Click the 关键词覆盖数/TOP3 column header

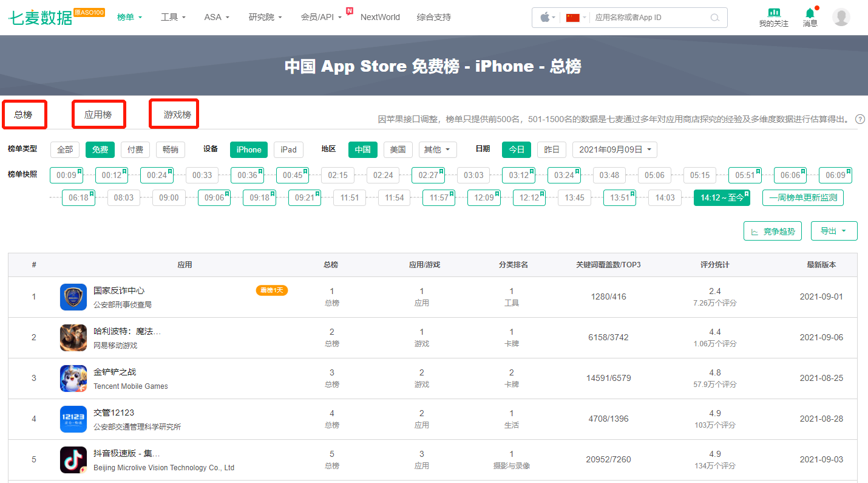(608, 265)
